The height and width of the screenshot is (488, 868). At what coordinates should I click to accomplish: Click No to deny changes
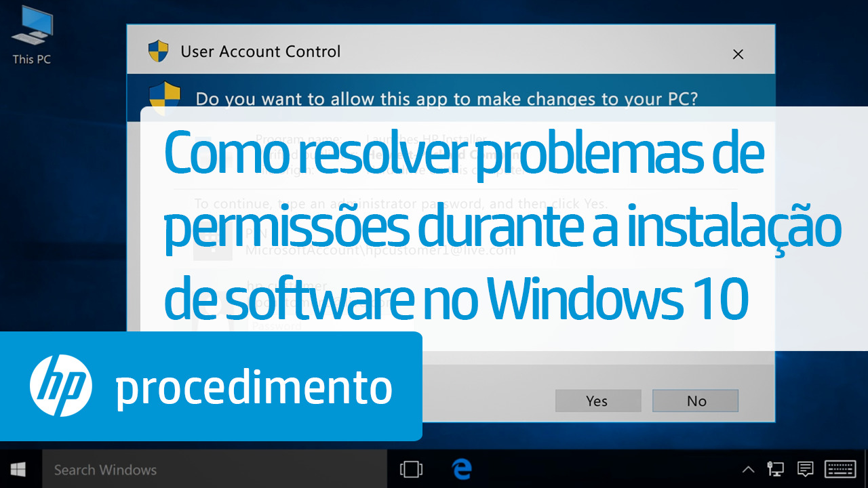click(x=696, y=401)
